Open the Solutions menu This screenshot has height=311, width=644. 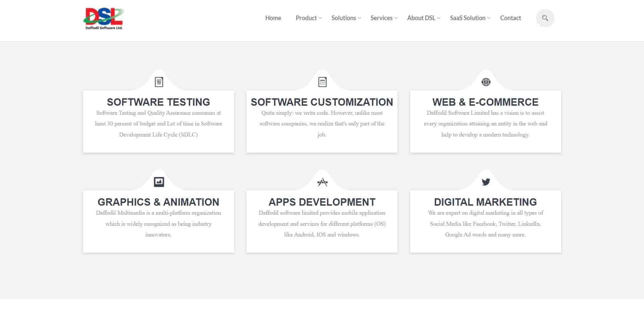(343, 18)
